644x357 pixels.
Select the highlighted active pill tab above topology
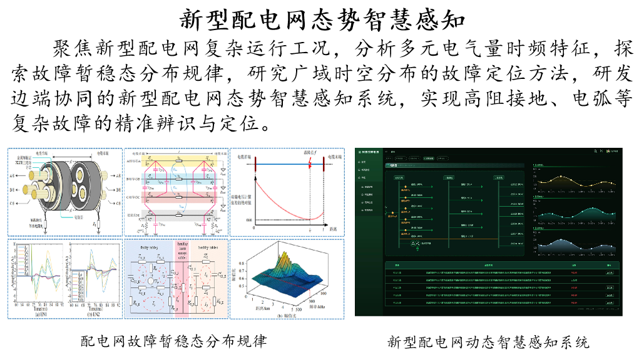(429, 158)
